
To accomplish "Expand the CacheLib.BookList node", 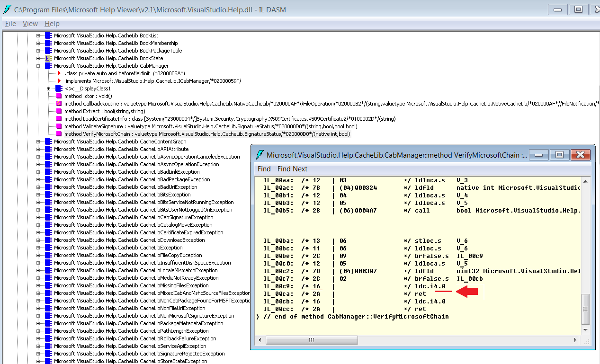I will pos(39,36).
